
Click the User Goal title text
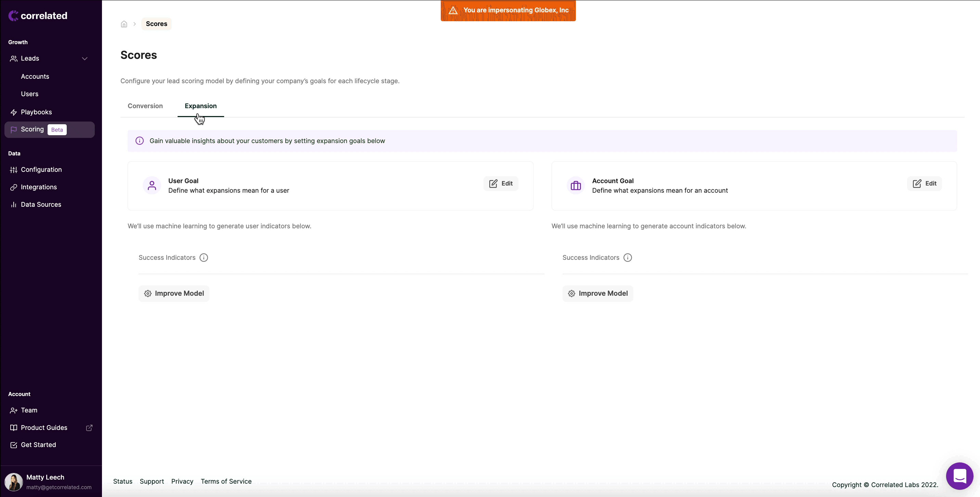[183, 181]
